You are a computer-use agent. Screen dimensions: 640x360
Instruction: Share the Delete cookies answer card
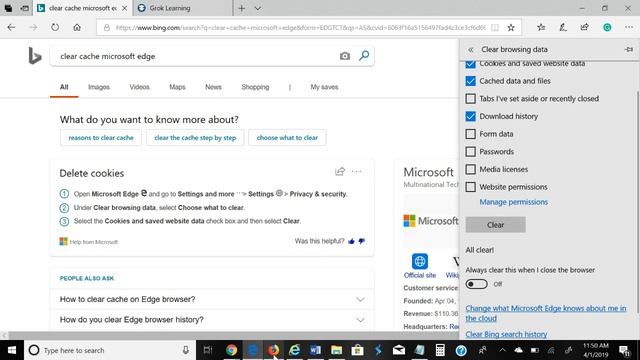pos(340,171)
